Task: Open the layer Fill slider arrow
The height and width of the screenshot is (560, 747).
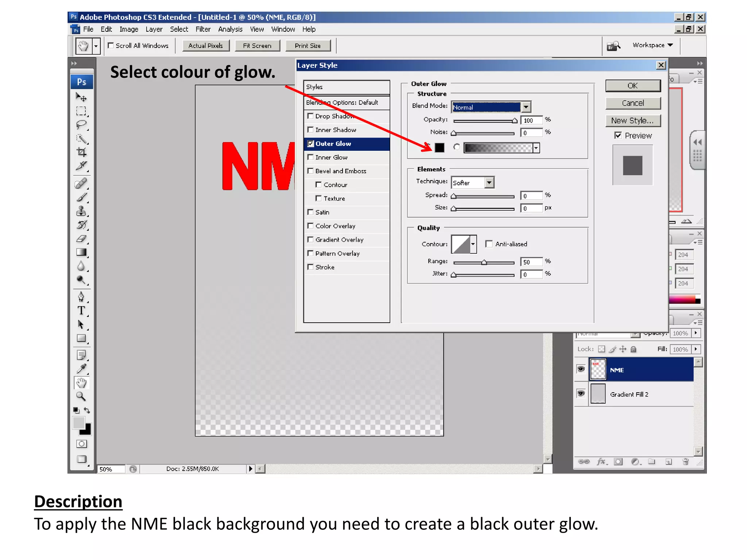Action: [696, 349]
